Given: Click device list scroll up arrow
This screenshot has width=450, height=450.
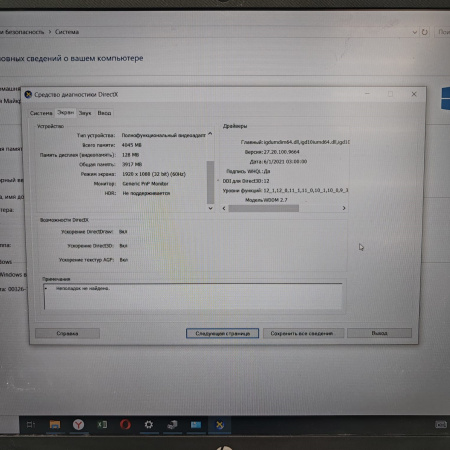Looking at the screenshot, I should tap(210, 134).
